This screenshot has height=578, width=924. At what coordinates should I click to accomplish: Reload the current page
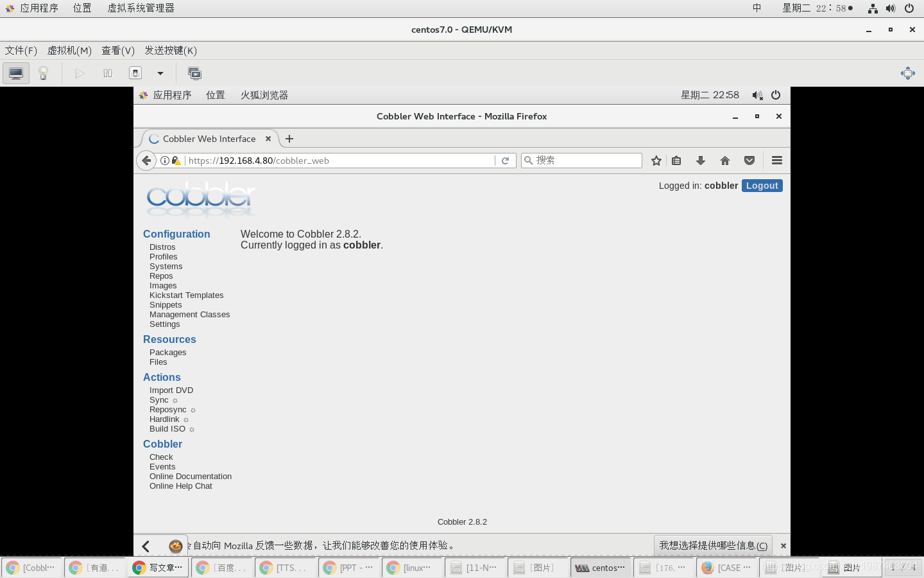coord(506,161)
